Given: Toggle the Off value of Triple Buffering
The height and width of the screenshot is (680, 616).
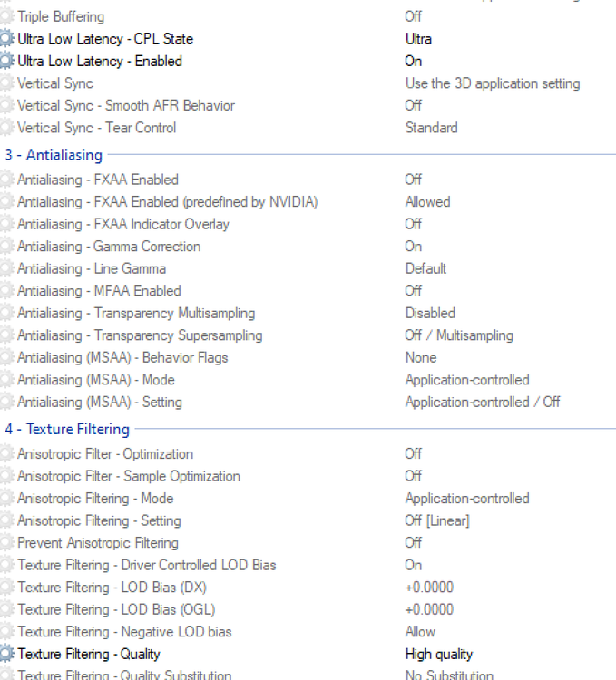Looking at the screenshot, I should pos(413,16).
